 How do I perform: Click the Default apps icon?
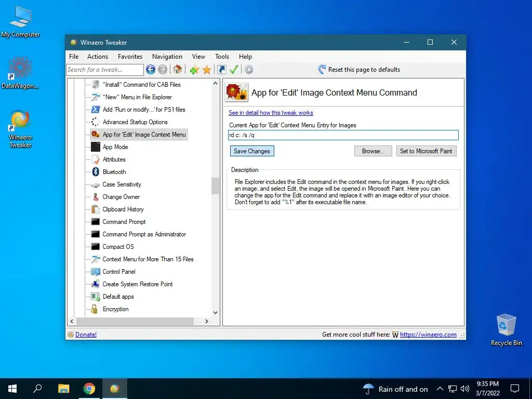[96, 297]
